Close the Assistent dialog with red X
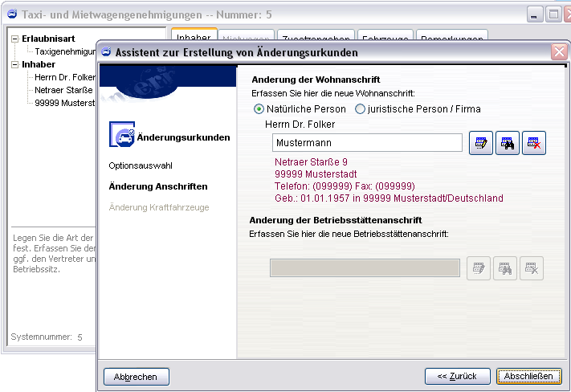This screenshot has width=571, height=392. 559,52
